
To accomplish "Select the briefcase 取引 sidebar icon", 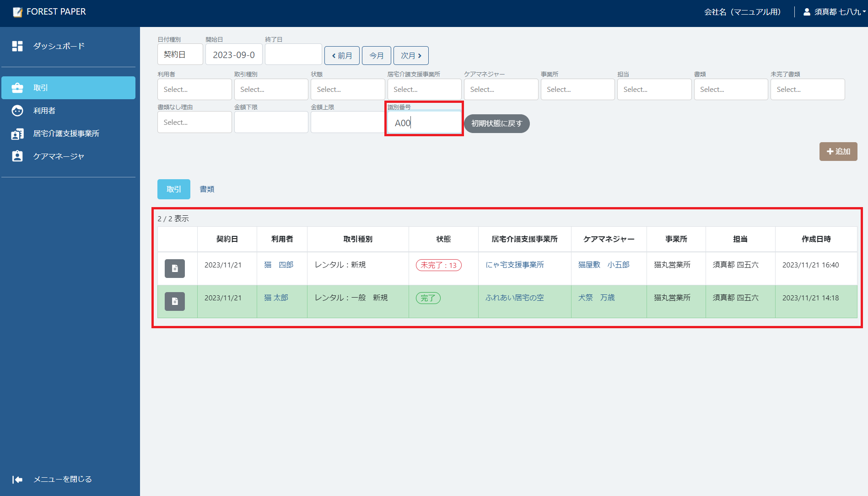I will 17,88.
